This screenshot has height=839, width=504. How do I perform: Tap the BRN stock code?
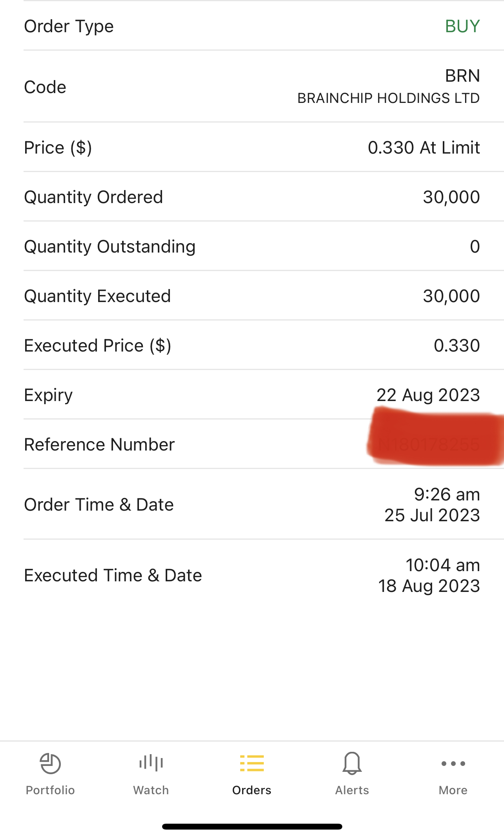[462, 76]
